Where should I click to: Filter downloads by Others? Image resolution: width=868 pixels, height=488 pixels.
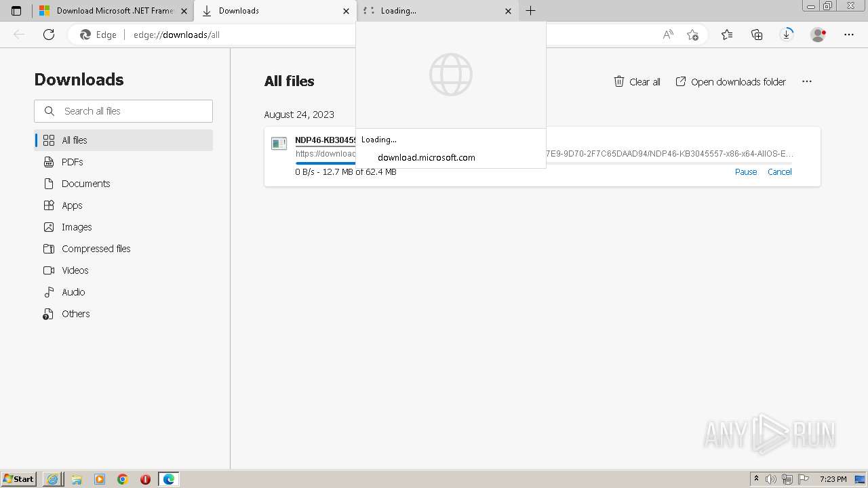point(123,314)
